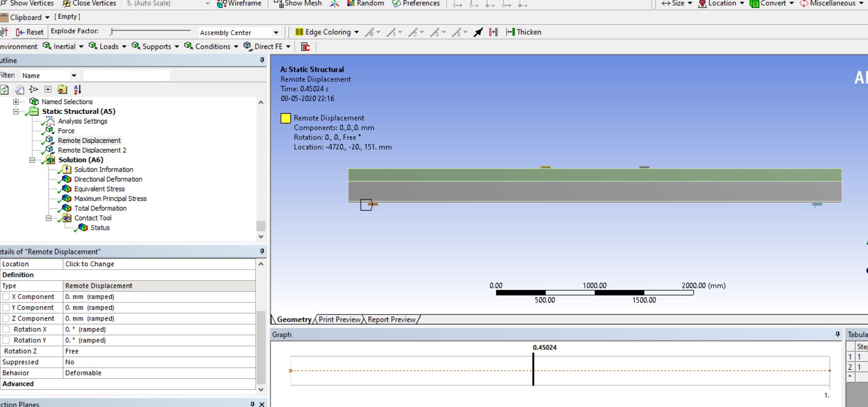Toggle the Rotation Y checkbox
The width and height of the screenshot is (868, 407).
6,340
